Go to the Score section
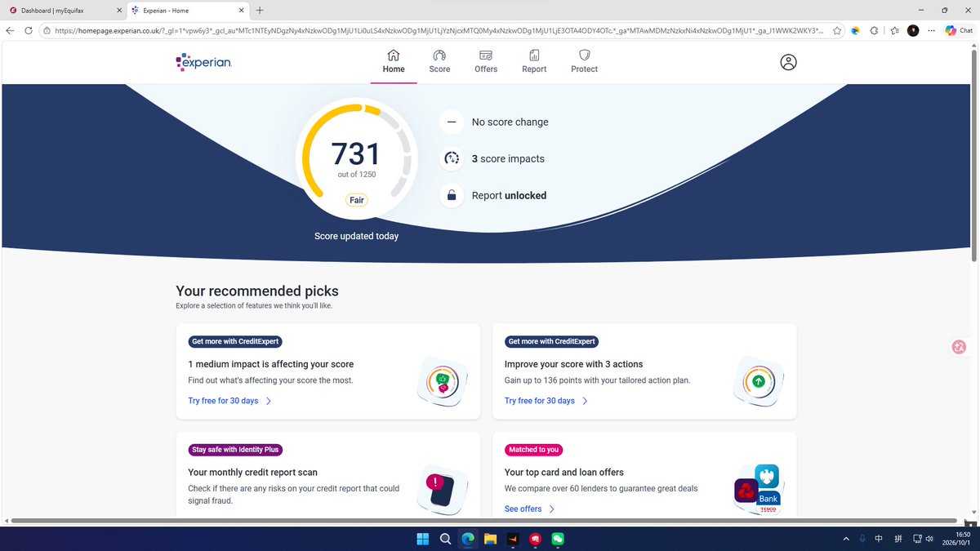Image resolution: width=980 pixels, height=551 pixels. (439, 61)
